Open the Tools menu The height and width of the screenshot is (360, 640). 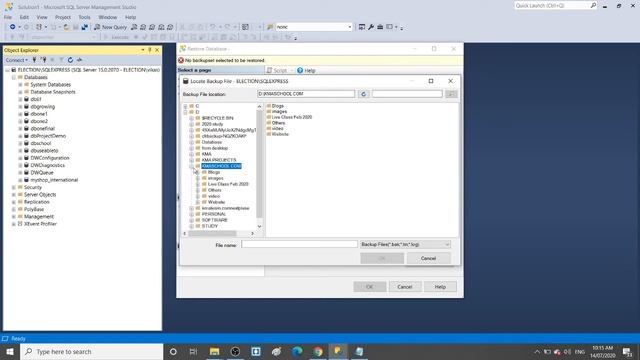[x=84, y=17]
